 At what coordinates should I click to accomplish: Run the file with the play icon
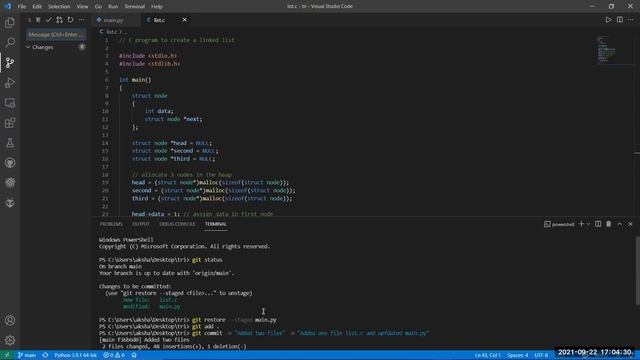point(608,20)
